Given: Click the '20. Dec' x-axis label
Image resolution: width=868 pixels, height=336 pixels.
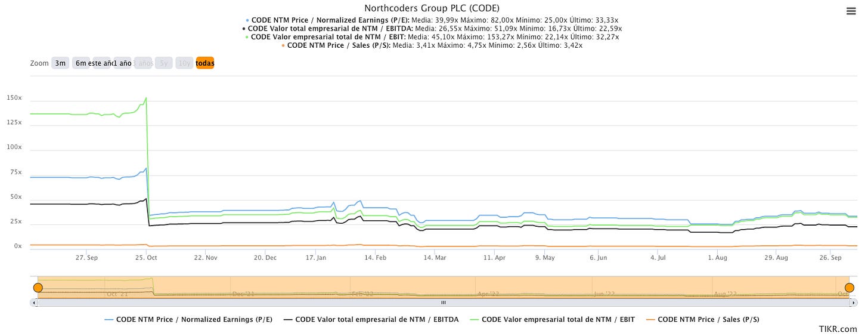Looking at the screenshot, I should pyautogui.click(x=265, y=258).
